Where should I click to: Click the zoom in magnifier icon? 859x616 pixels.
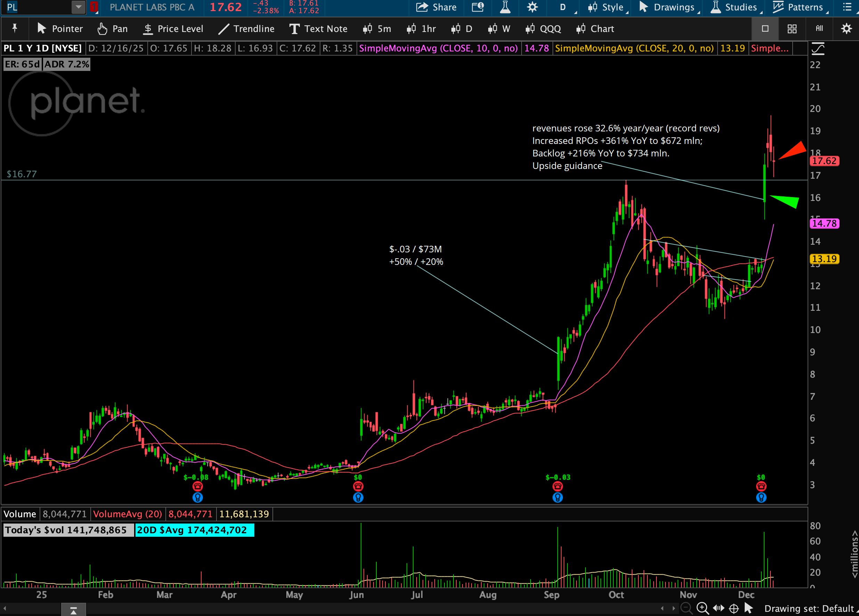[703, 608]
